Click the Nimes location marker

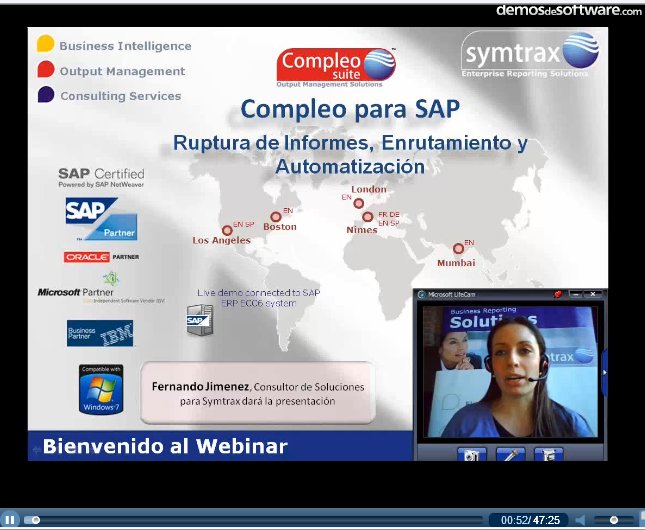(368, 217)
